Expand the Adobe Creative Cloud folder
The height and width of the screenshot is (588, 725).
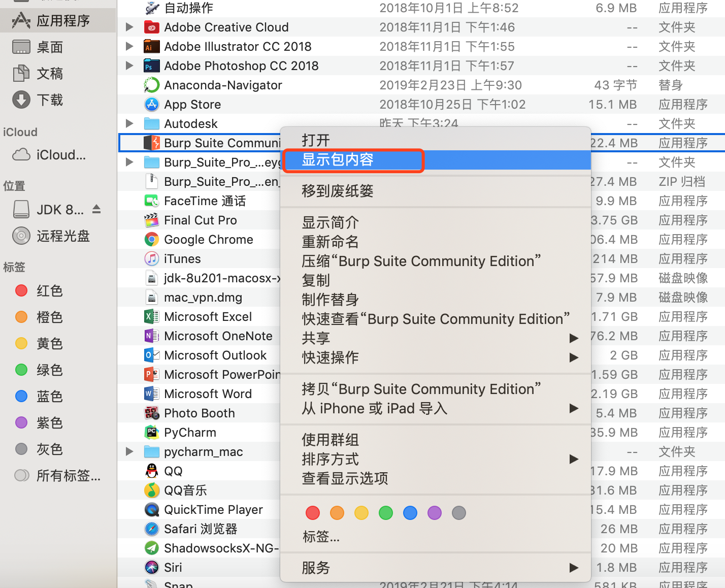point(129,27)
